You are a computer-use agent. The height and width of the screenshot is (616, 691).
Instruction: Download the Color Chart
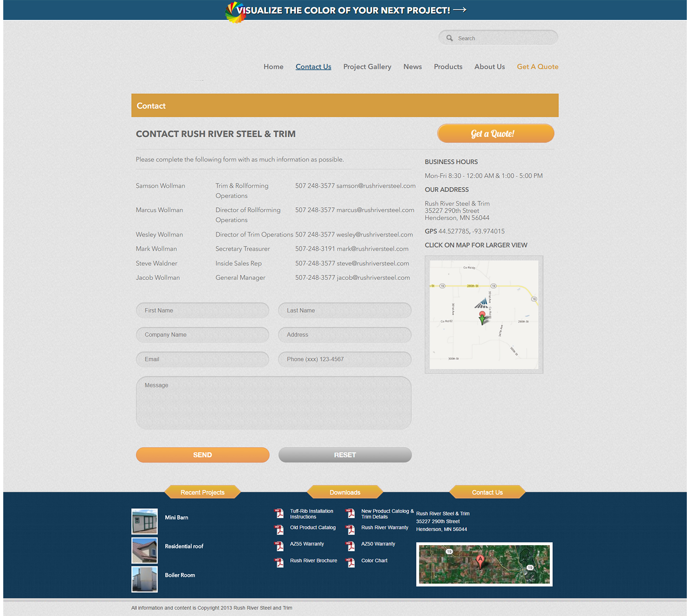pyautogui.click(x=375, y=561)
